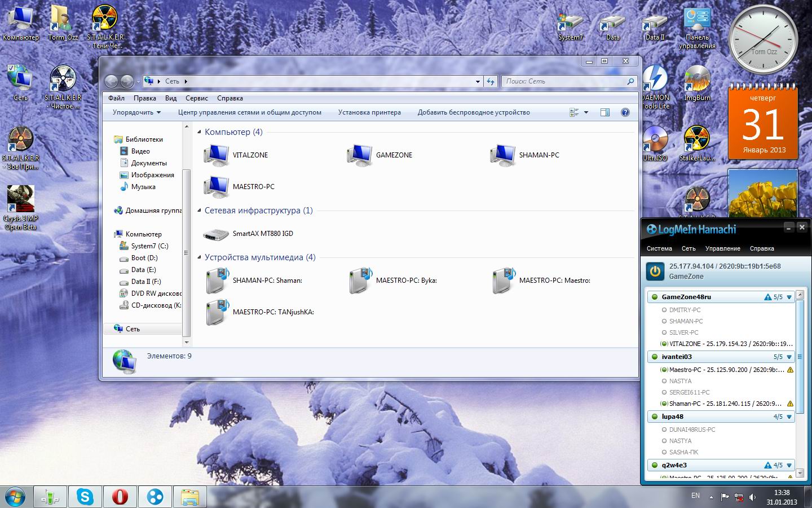Select VITALZONE peer in Hamachi list
Screen dimensions: 812x508
726,344
